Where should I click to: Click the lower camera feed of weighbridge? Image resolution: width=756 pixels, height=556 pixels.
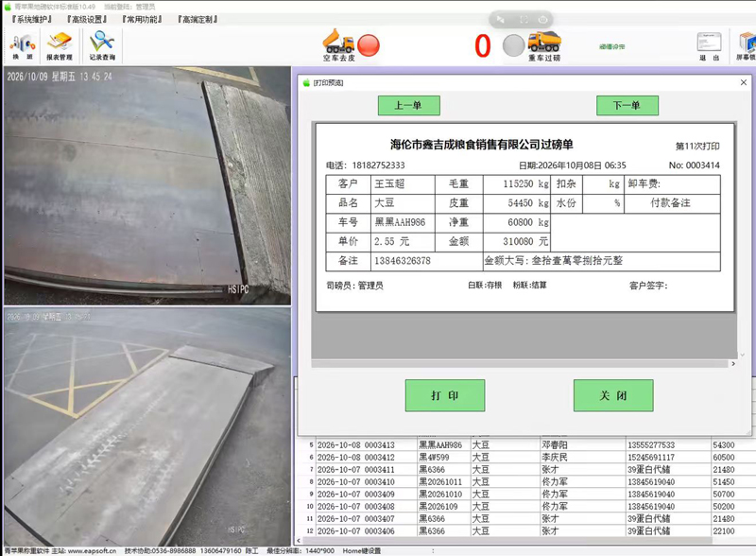147,427
